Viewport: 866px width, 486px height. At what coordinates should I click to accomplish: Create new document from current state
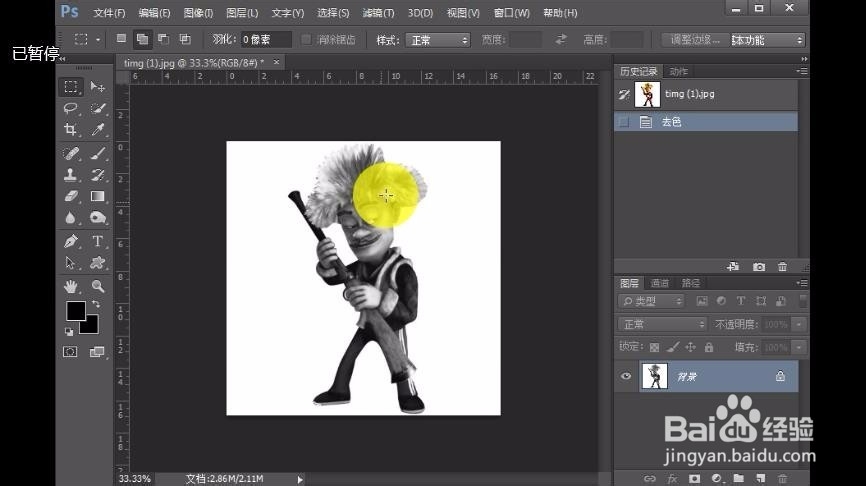pos(733,267)
